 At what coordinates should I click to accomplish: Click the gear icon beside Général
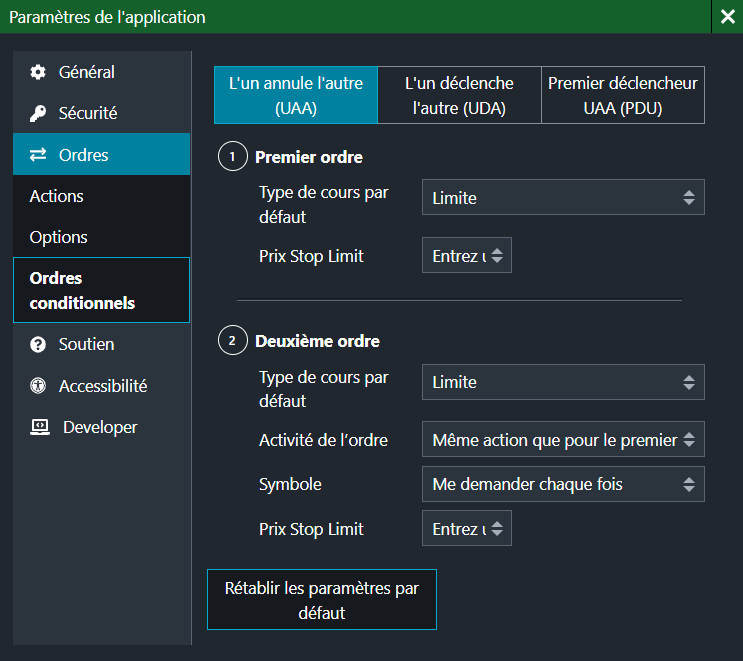click(x=38, y=72)
